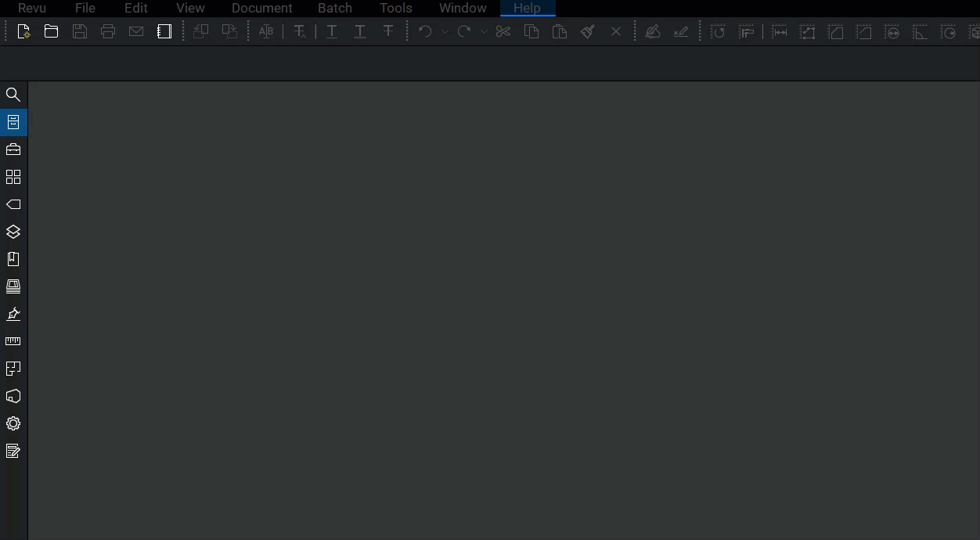
Task: Open the Forms notepad panel
Action: [13, 451]
